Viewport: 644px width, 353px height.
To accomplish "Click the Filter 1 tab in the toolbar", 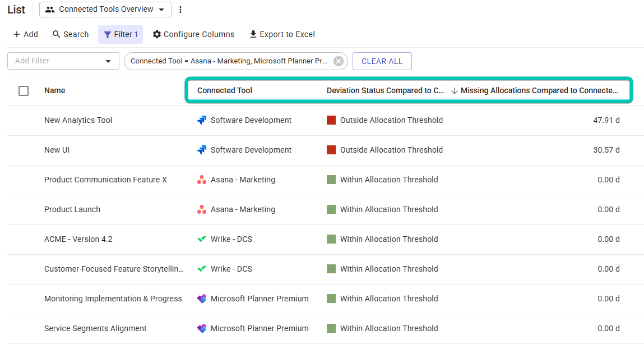I will coord(120,34).
